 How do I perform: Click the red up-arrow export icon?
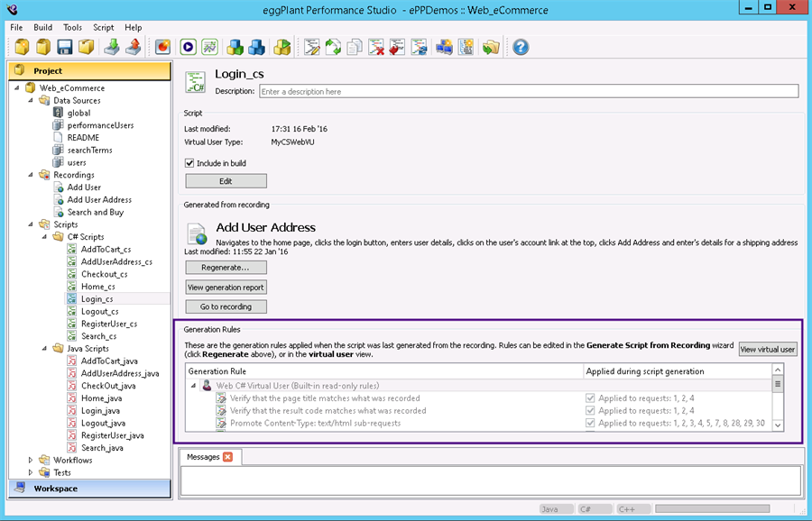pos(132,47)
